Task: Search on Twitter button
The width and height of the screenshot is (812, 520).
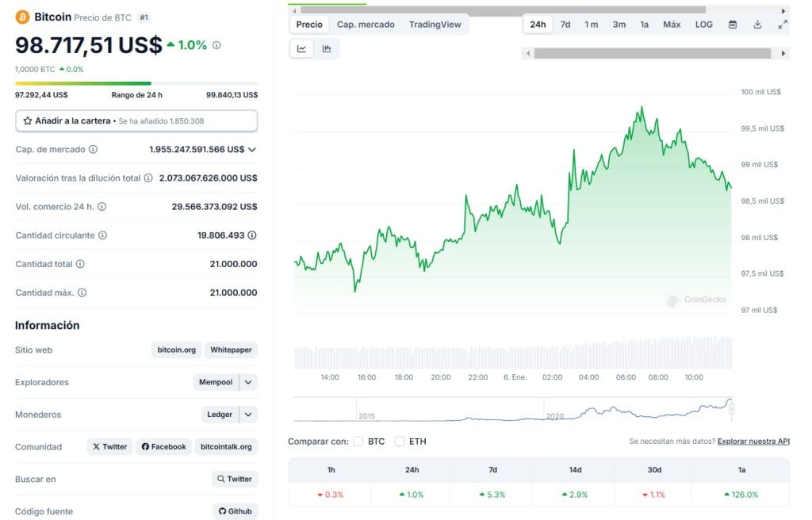Action: click(x=235, y=479)
